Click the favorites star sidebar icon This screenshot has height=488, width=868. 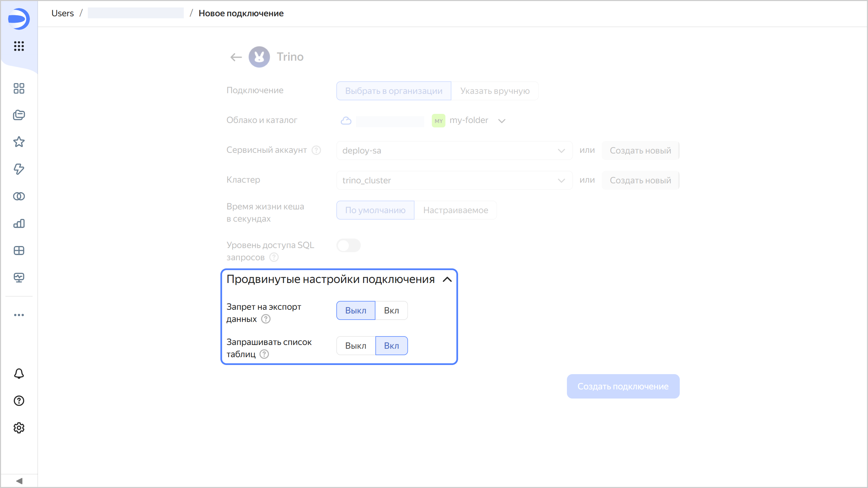coord(19,142)
